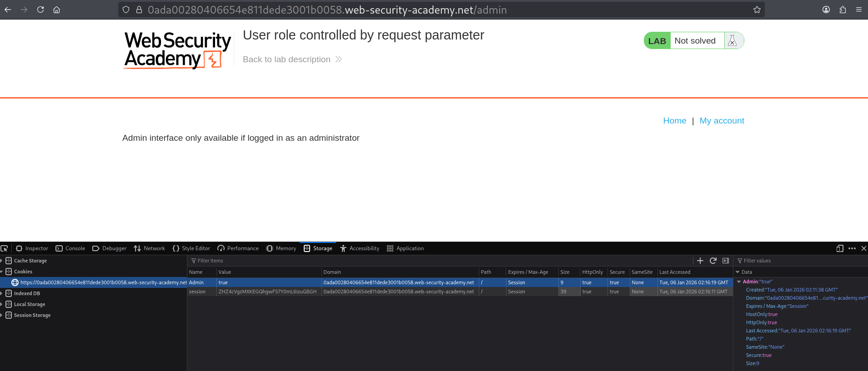Click the Admin cookie value "true"

click(269, 282)
